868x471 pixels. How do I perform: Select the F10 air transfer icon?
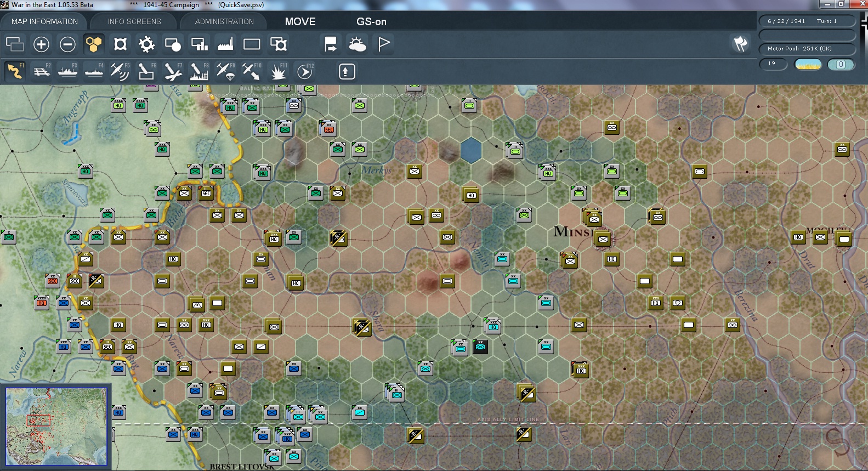(252, 71)
